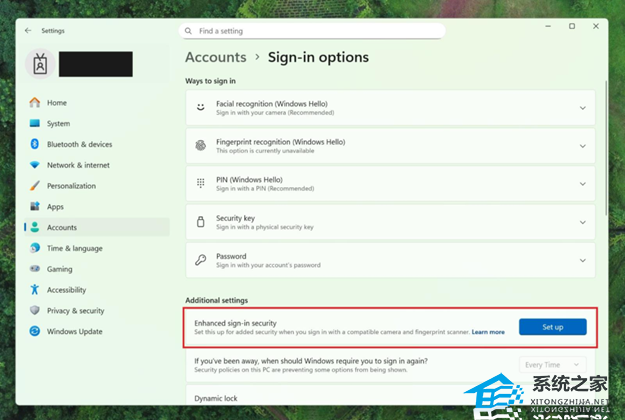
Task: Click the Dynamic lock row
Action: pos(391,395)
